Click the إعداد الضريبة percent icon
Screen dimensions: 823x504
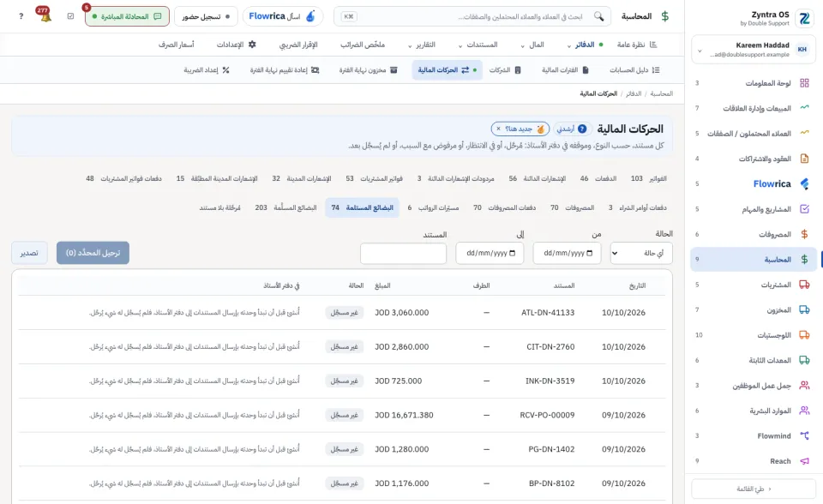tap(226, 69)
